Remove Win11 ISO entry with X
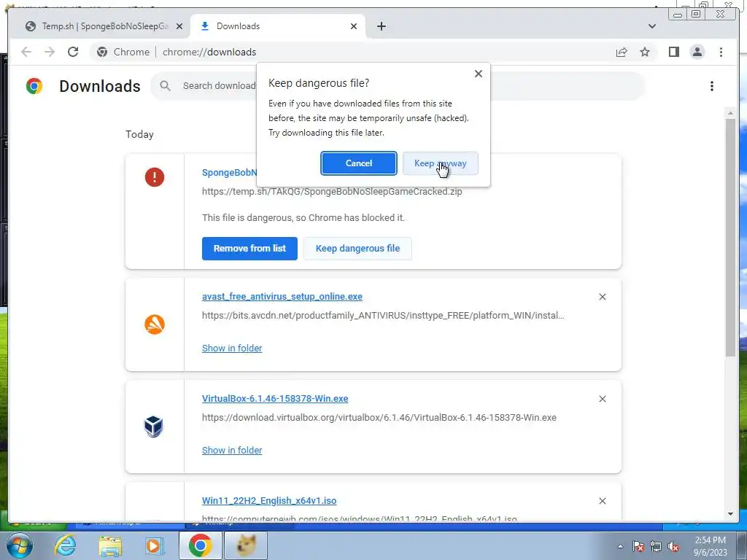The image size is (747, 560). point(602,501)
